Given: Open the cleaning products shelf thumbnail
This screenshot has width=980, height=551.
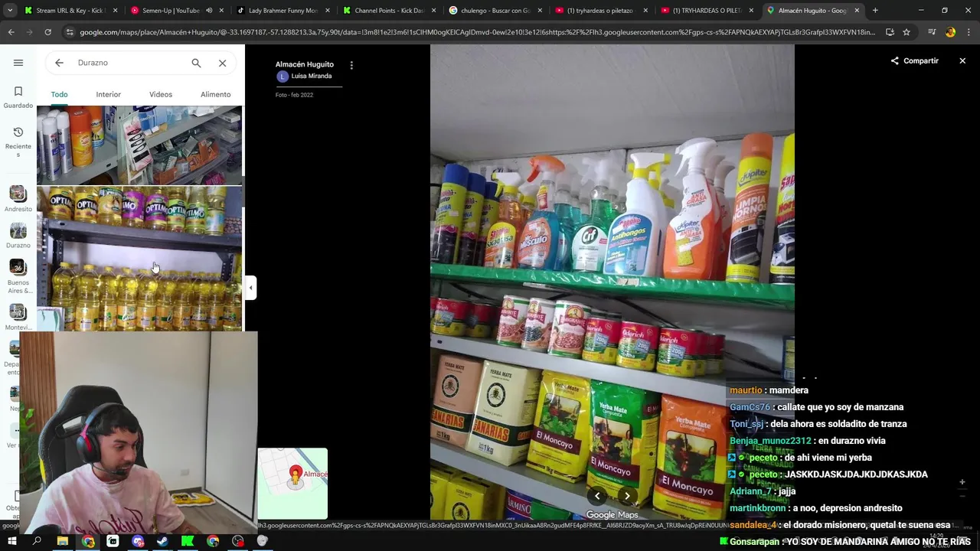Looking at the screenshot, I should point(139,145).
